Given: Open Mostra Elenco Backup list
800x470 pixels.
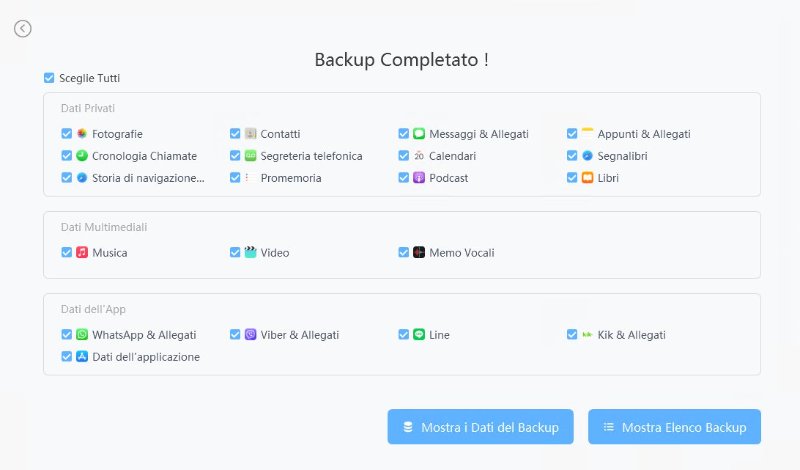Looking at the screenshot, I should point(674,427).
